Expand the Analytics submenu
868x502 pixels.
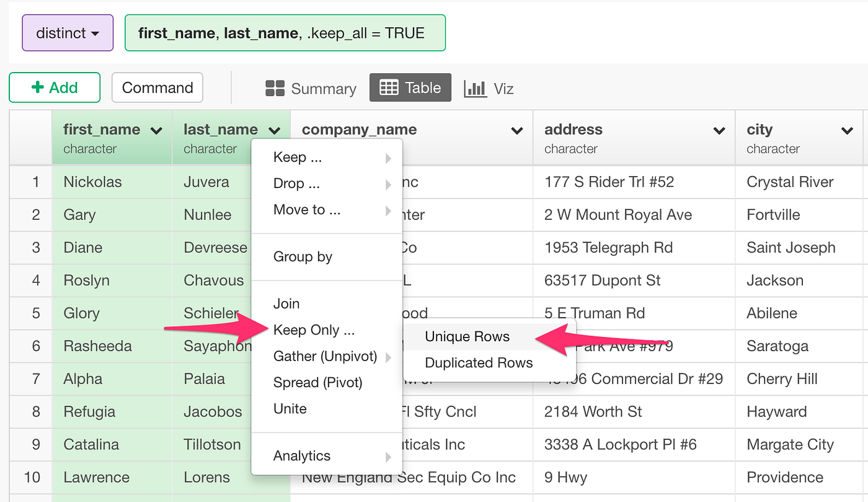click(x=327, y=456)
